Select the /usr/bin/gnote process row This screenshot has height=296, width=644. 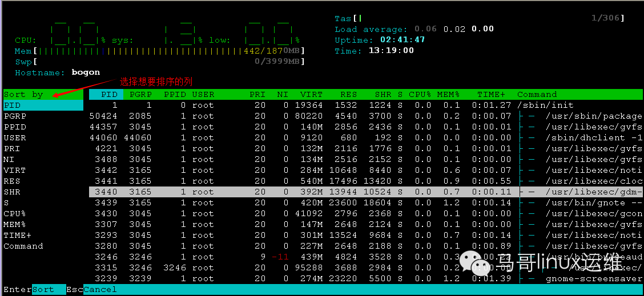click(366, 203)
